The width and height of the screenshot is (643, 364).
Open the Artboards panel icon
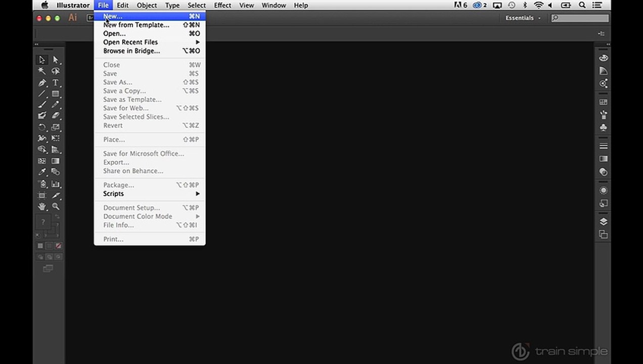click(603, 234)
